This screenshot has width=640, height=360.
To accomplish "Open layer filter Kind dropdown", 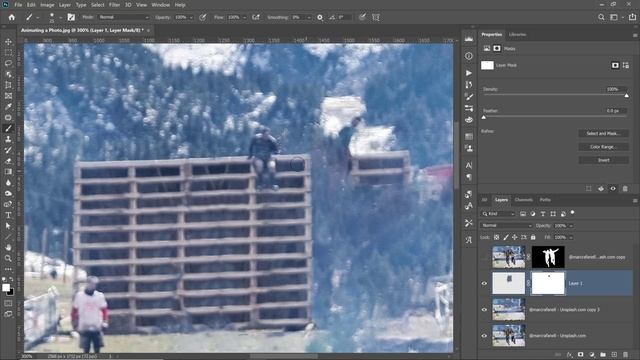I will [498, 214].
